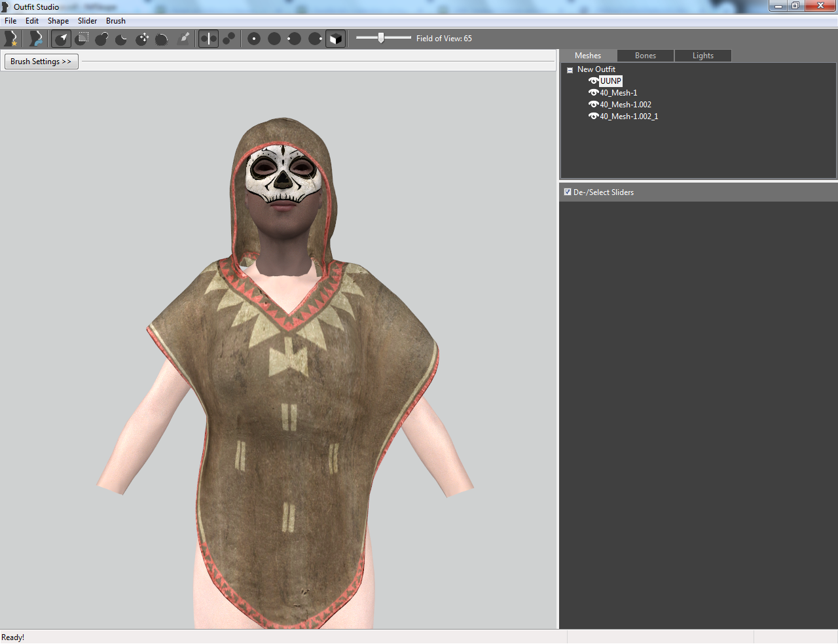Switch to the Bones tab
The height and width of the screenshot is (644, 838).
point(646,56)
